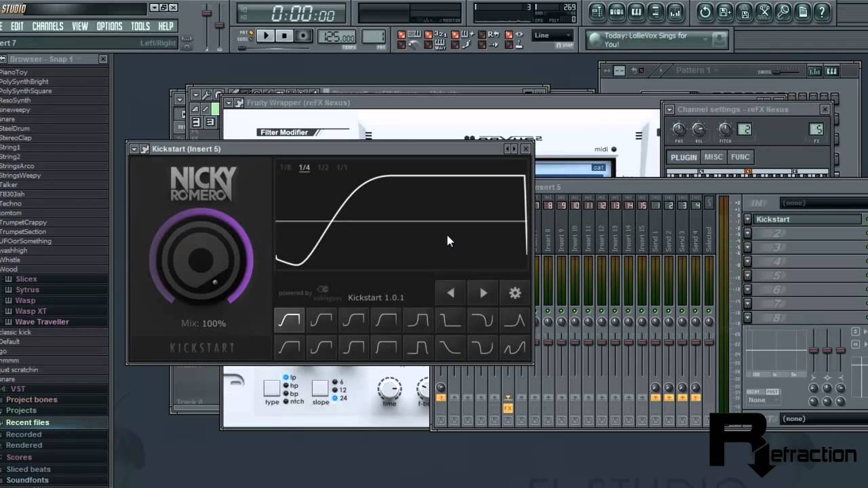Open Kickstart settings gear icon
Image resolution: width=868 pixels, height=488 pixels.
click(515, 293)
